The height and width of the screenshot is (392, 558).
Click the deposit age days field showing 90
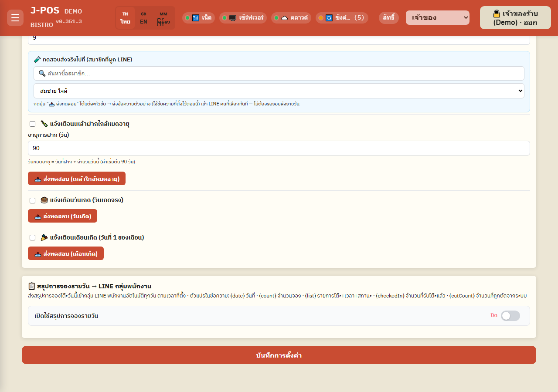tap(279, 148)
